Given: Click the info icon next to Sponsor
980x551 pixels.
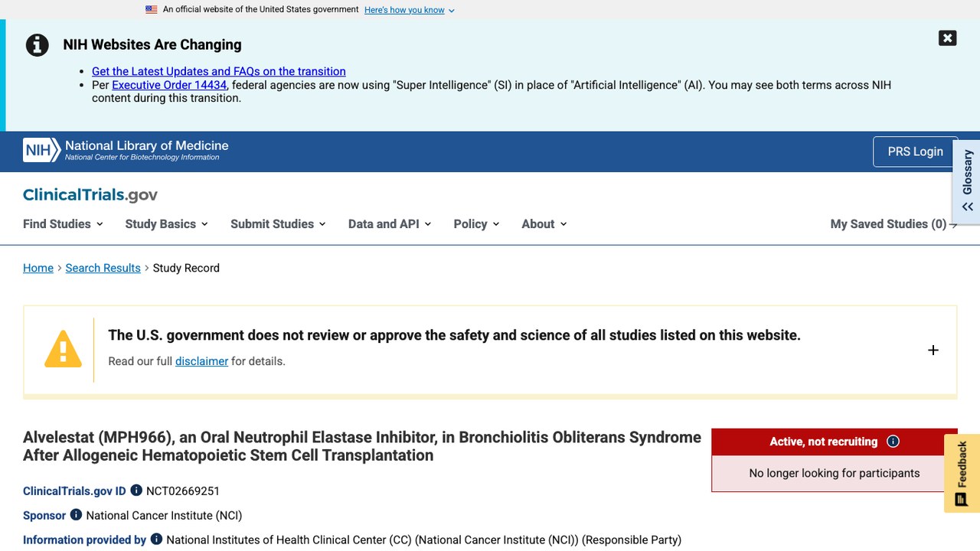Looking at the screenshot, I should point(76,515).
